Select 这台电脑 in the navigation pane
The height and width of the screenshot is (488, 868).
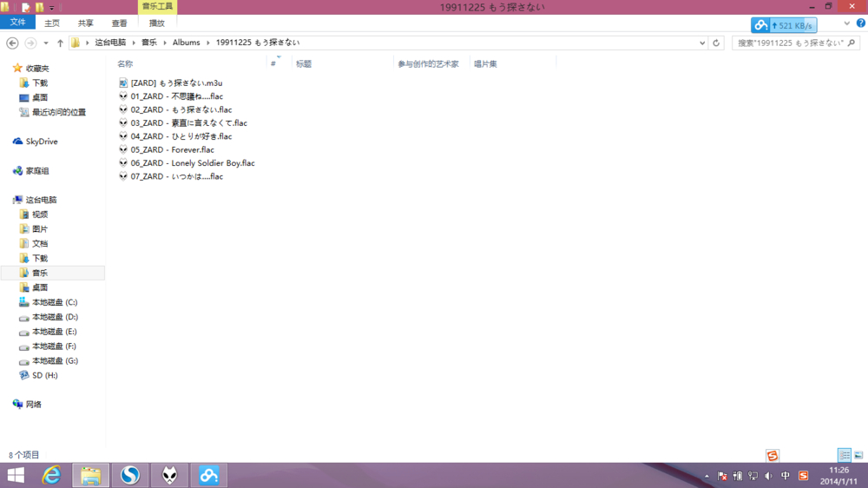pos(41,200)
